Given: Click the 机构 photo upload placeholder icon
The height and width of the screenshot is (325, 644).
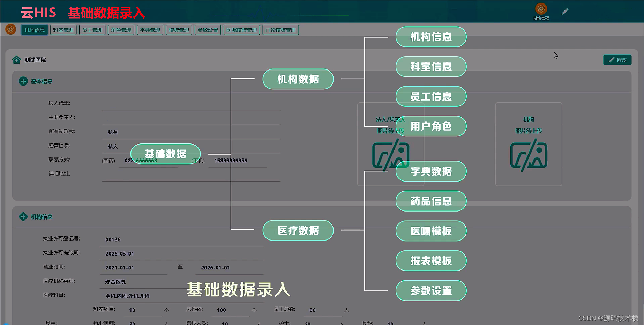Looking at the screenshot, I should click(x=529, y=156).
